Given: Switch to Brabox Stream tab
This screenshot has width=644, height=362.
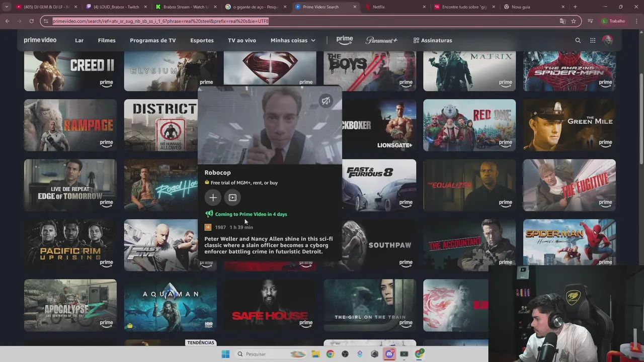Looking at the screenshot, I should (x=186, y=7).
